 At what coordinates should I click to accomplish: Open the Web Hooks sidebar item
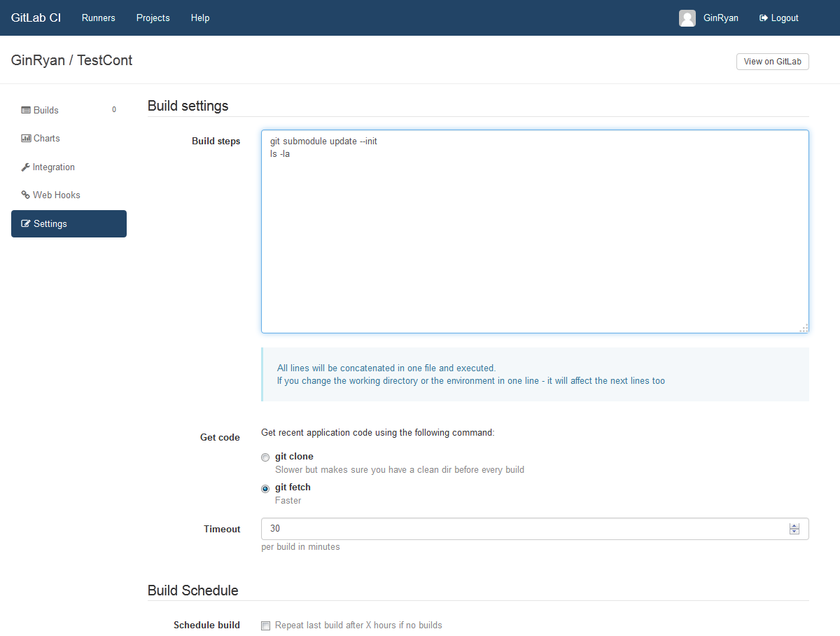pyautogui.click(x=69, y=195)
